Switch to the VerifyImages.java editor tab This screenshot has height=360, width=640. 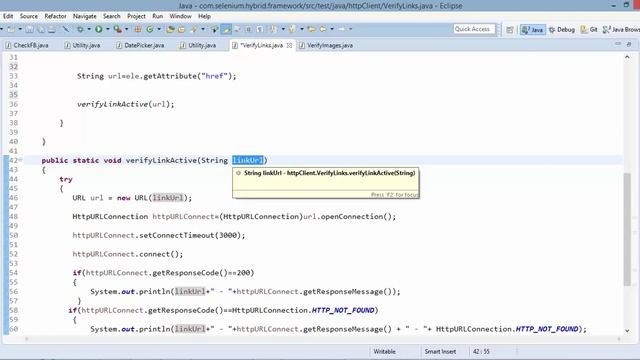pyautogui.click(x=326, y=45)
